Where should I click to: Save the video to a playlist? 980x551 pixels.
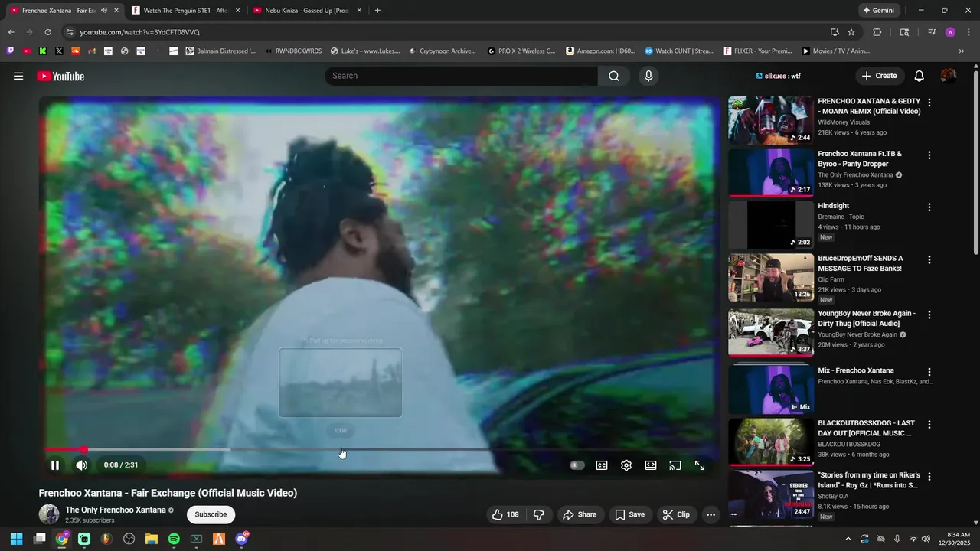tap(630, 514)
